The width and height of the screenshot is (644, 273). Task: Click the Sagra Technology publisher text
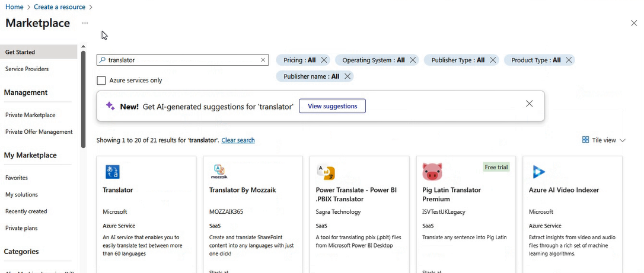pos(338,212)
